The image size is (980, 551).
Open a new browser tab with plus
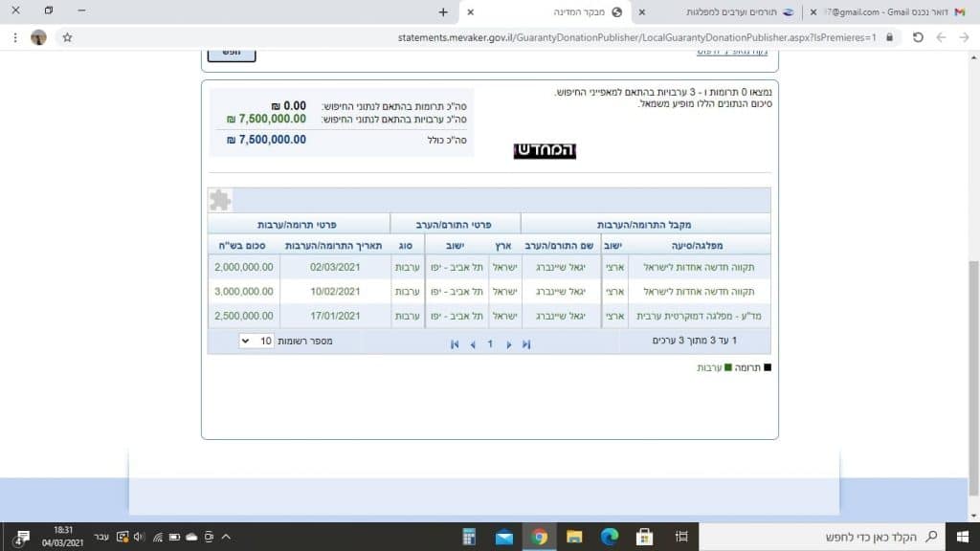(442, 11)
